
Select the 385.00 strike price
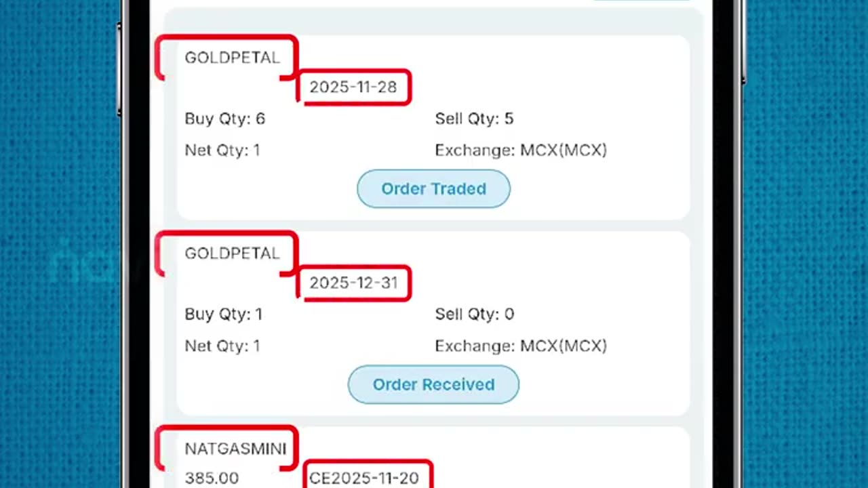(x=212, y=478)
